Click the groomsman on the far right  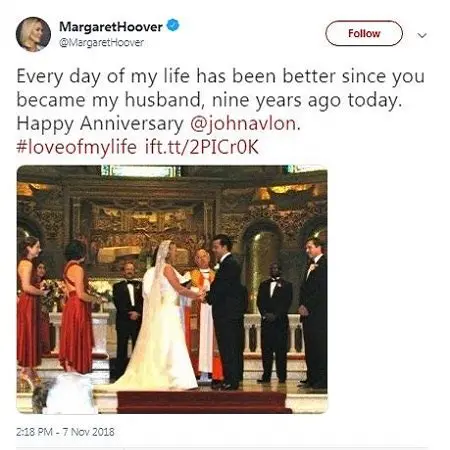pyautogui.click(x=313, y=312)
